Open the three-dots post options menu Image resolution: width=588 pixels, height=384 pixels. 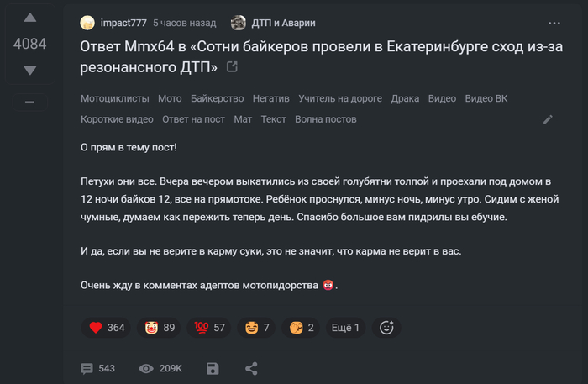tap(554, 23)
